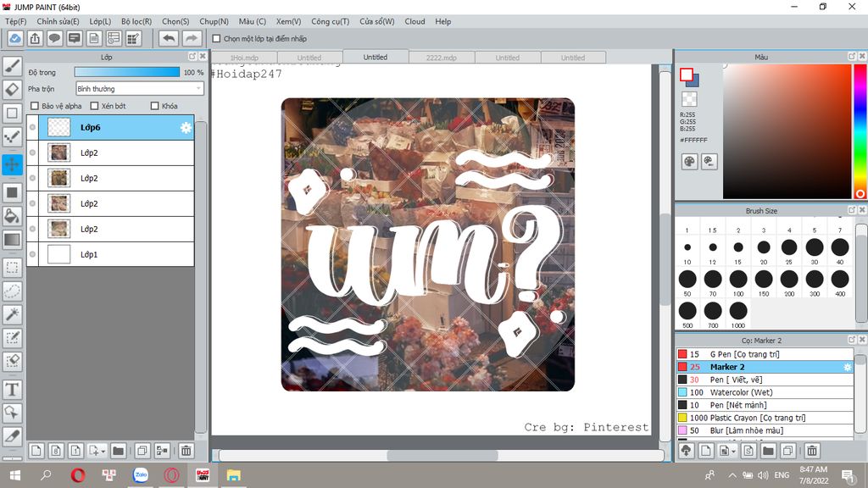
Task: Hide the Lớp6 layer visibility dot
Action: 33,127
